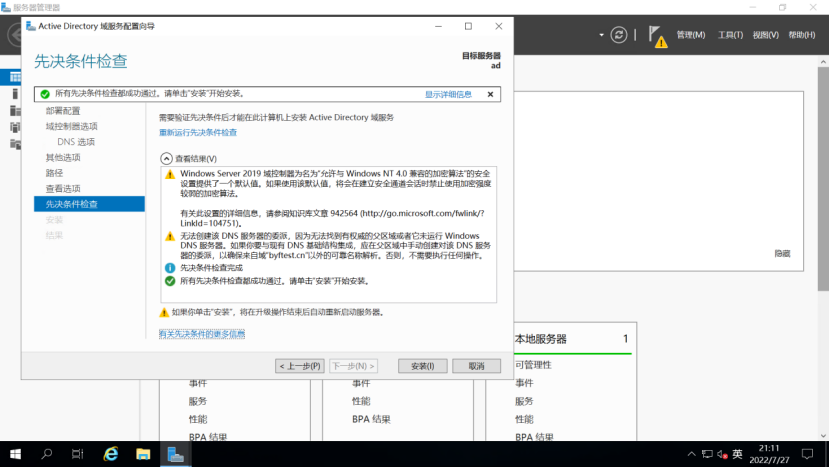
Task: Click 事件 under 本地服务器 tile
Action: pyautogui.click(x=524, y=383)
